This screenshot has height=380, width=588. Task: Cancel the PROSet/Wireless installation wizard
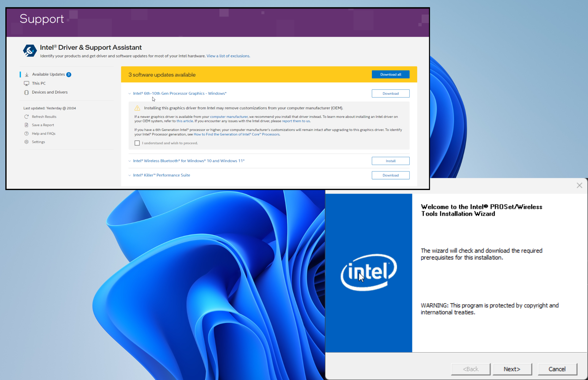click(557, 369)
